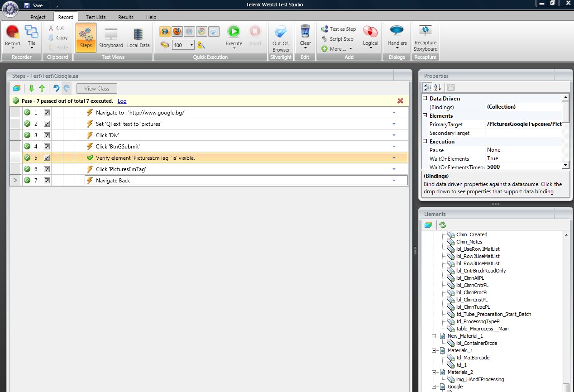Image resolution: width=574 pixels, height=392 pixels.
Task: Select Silverlight out-of-browser execution icon
Action: click(x=214, y=31)
